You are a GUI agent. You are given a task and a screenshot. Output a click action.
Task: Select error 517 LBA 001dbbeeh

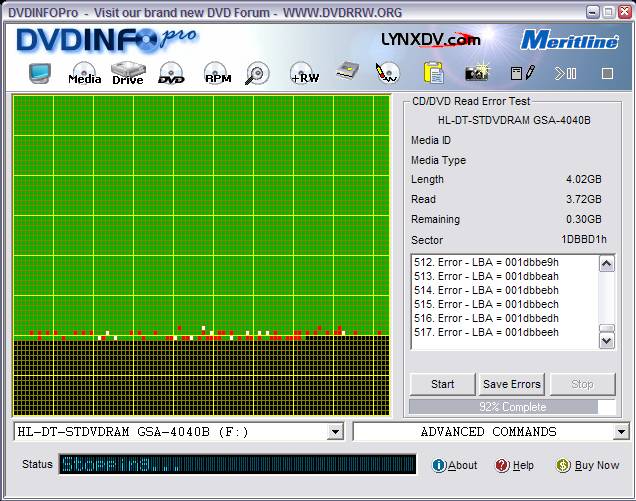[486, 332]
